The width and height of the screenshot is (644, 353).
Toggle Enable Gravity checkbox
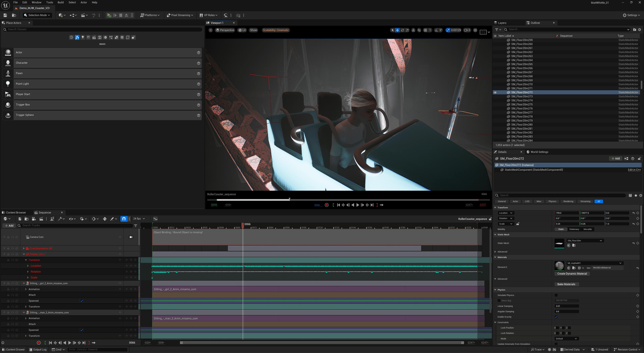pos(556,317)
